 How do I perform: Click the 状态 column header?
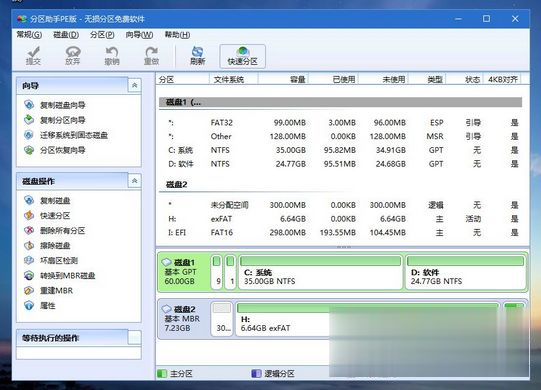tap(465, 79)
